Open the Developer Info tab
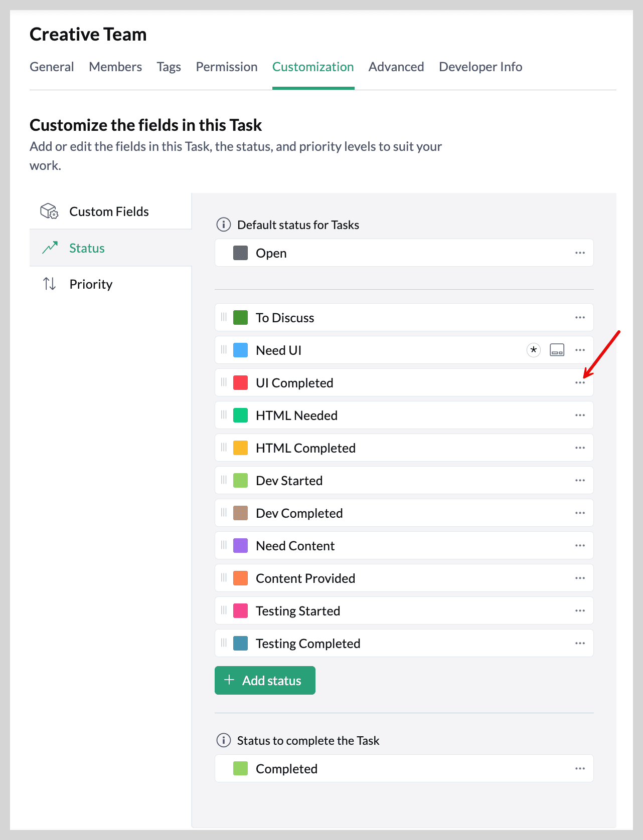 480,67
